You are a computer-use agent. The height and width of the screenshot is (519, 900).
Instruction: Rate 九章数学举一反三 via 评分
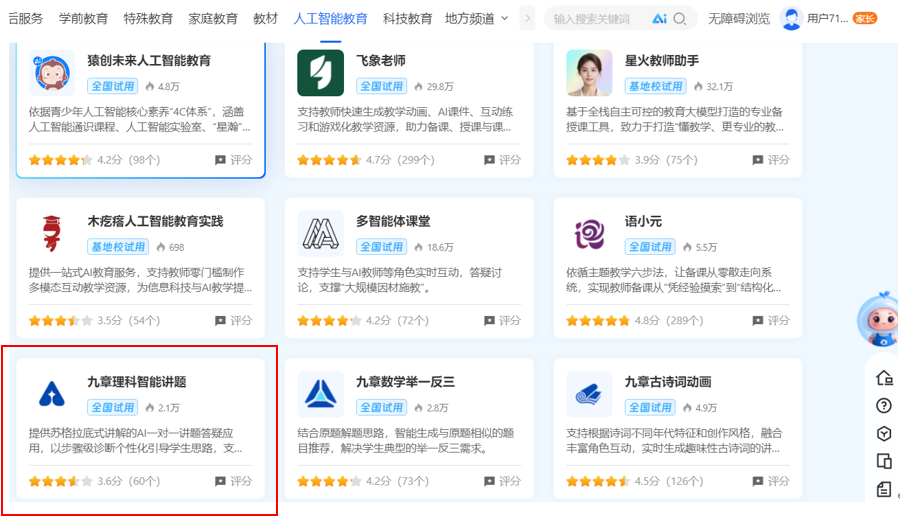(x=502, y=481)
